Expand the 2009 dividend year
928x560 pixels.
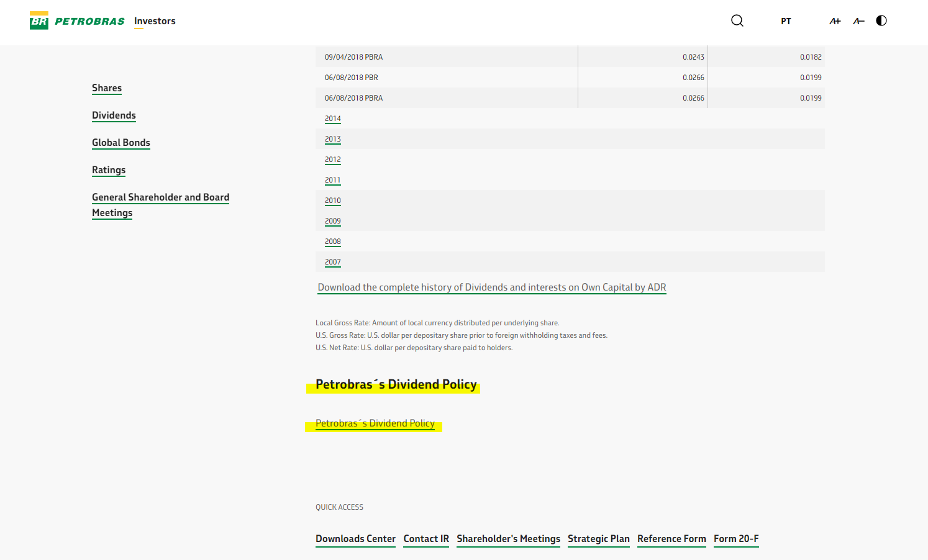coord(333,221)
